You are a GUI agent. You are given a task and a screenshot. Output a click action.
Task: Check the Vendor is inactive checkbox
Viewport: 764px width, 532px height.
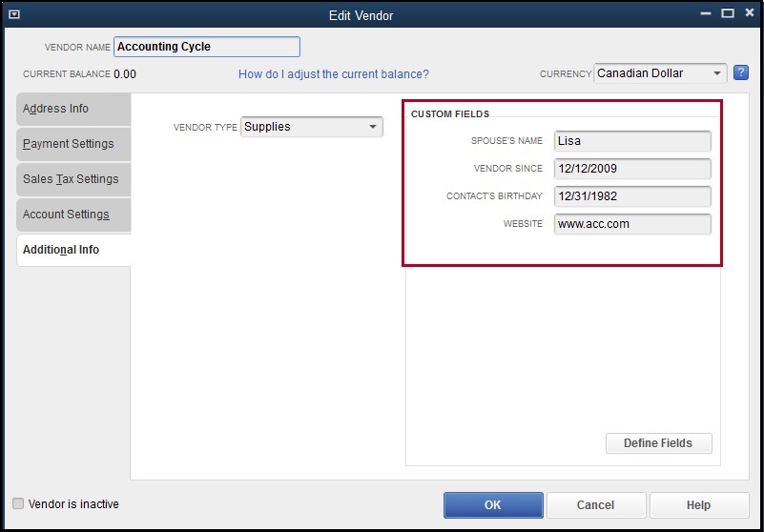[x=18, y=503]
